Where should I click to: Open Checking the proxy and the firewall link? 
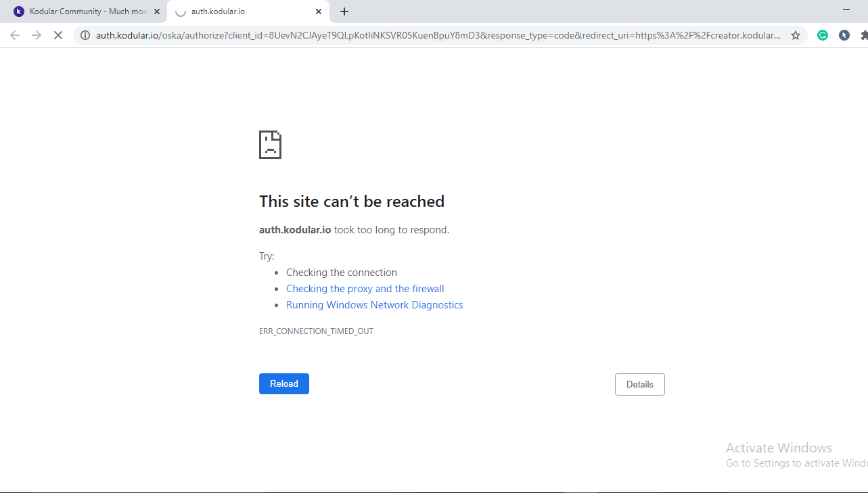[x=365, y=289]
